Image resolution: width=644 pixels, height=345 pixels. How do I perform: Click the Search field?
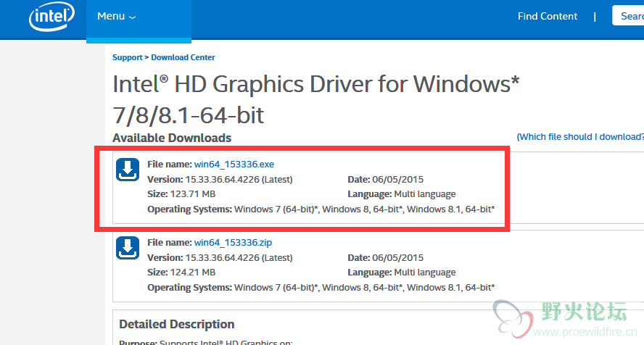pos(628,16)
